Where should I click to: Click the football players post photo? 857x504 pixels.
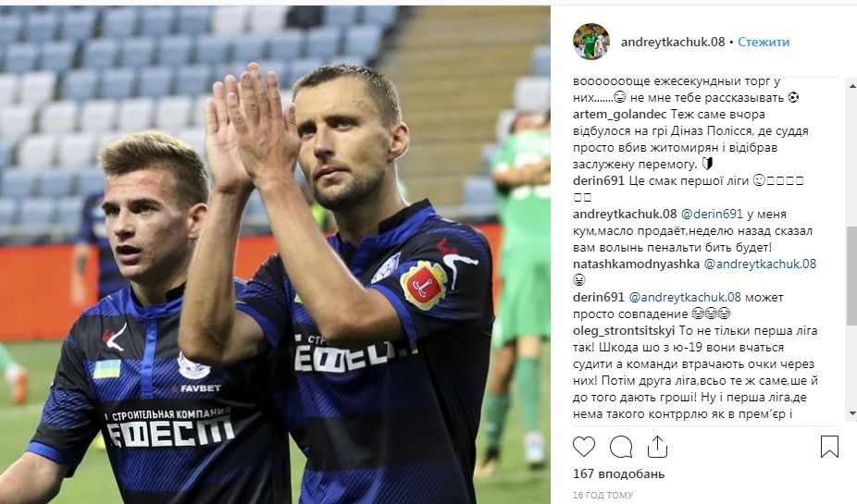click(275, 254)
